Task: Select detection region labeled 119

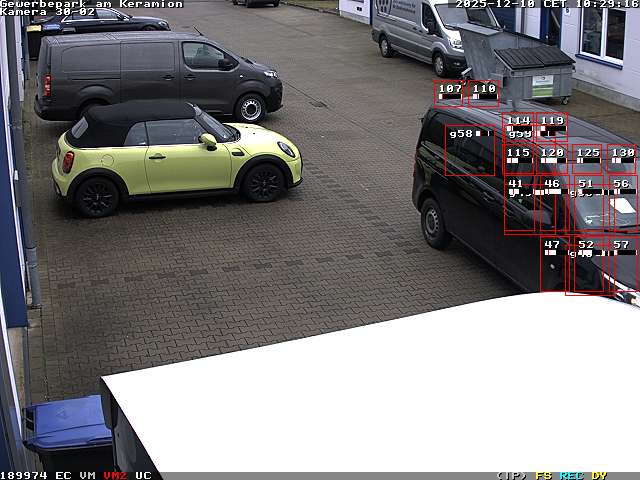Action: pyautogui.click(x=552, y=127)
